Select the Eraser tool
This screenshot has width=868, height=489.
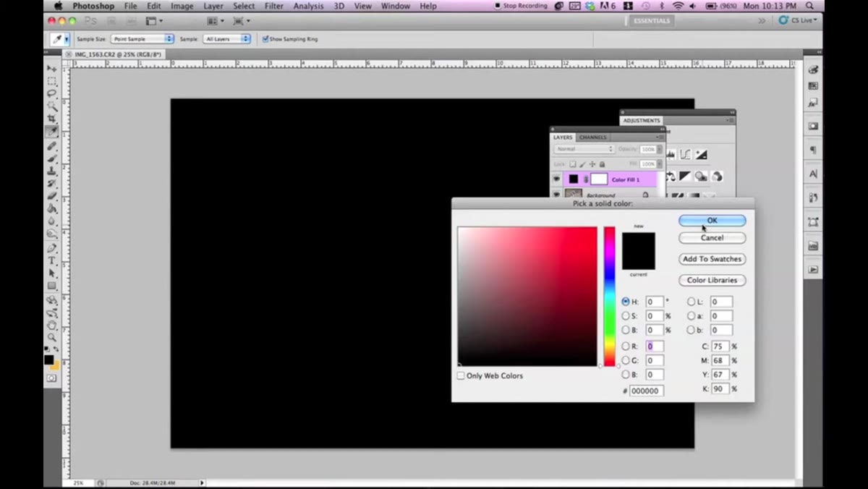coord(52,196)
